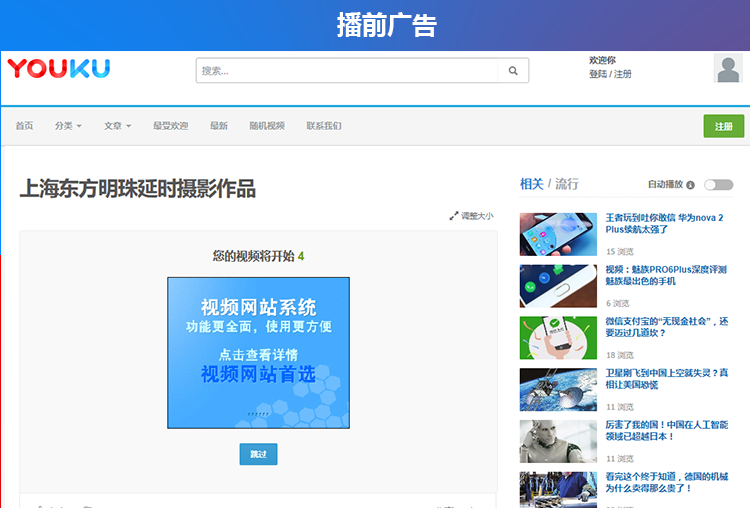Click the 调整大小 link
The image size is (750, 508).
tap(477, 216)
